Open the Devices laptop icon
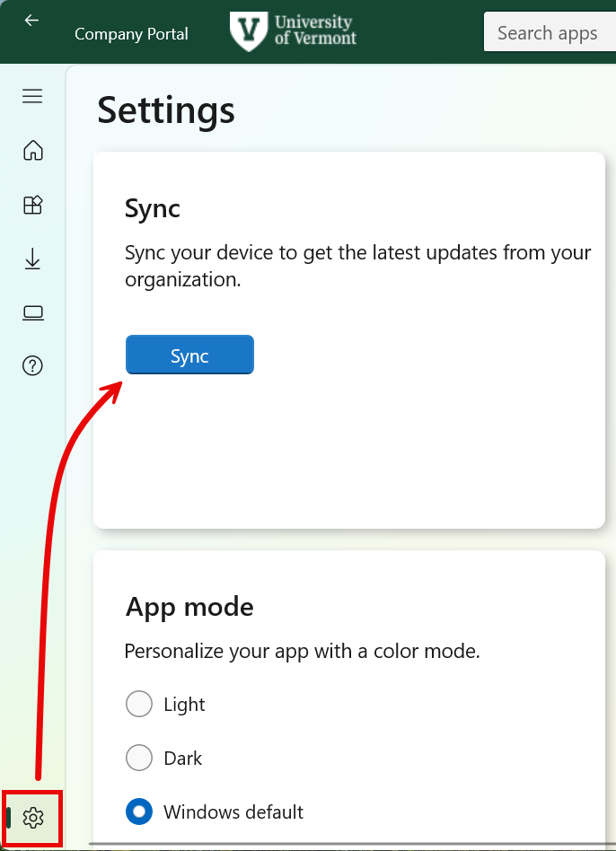 tap(33, 312)
